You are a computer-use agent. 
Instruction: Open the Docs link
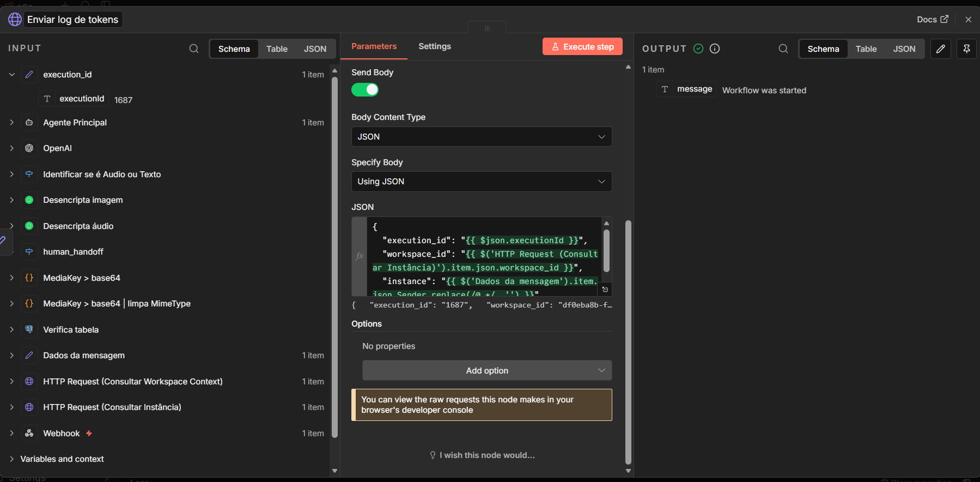(x=933, y=20)
